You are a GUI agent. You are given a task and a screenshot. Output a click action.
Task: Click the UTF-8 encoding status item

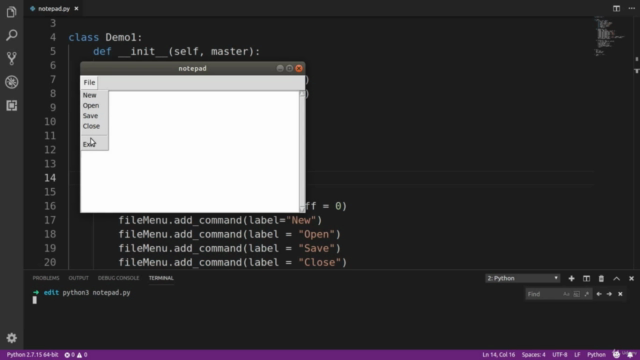[560, 355]
